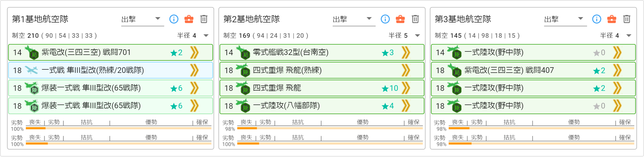Select the 紫電改(三四三空) 戦闘701 slot

[x=111, y=52]
